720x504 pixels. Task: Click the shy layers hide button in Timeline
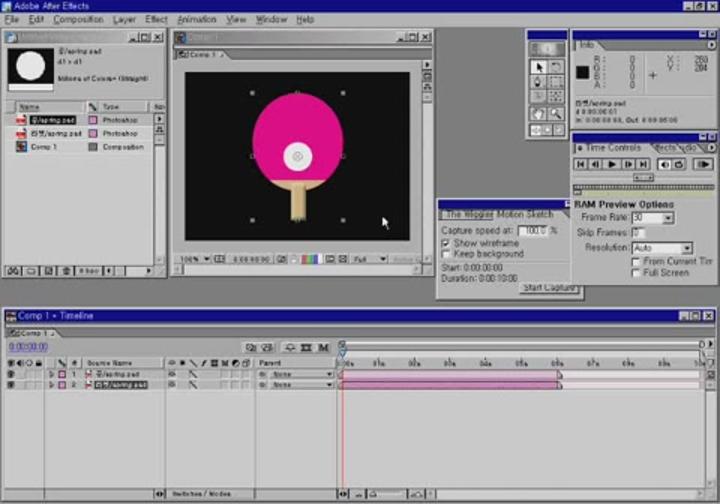(290, 347)
